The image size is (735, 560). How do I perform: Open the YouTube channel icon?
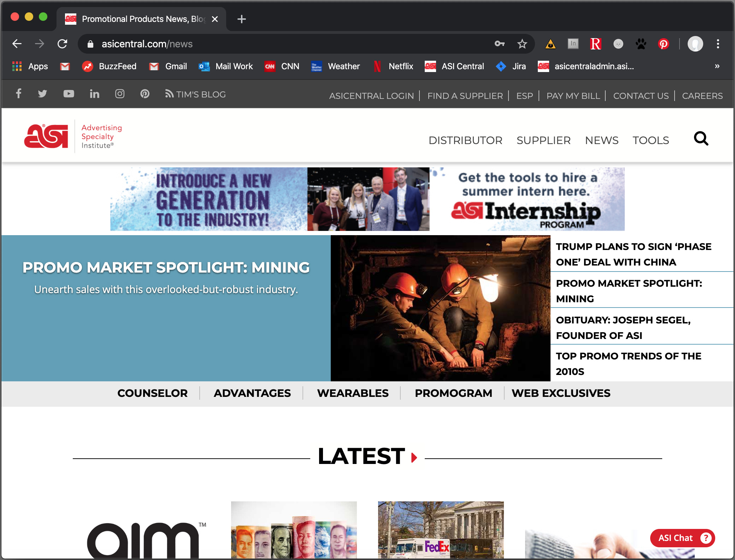(x=69, y=94)
